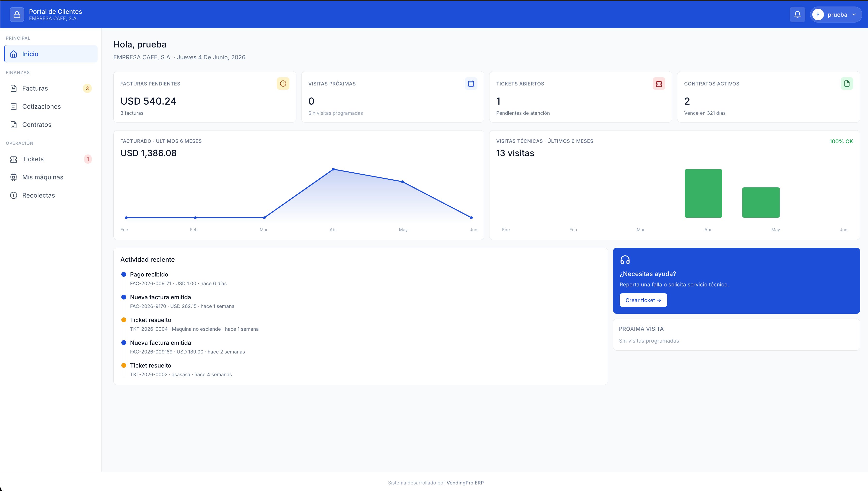Click the Facturas document icon
Viewport: 868px width, 491px height.
click(x=14, y=88)
